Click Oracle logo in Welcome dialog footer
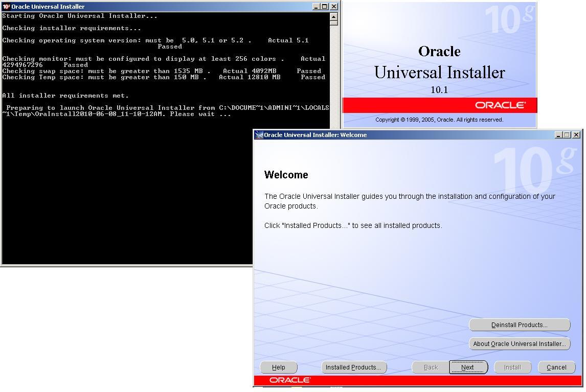The image size is (586, 392). tap(289, 380)
